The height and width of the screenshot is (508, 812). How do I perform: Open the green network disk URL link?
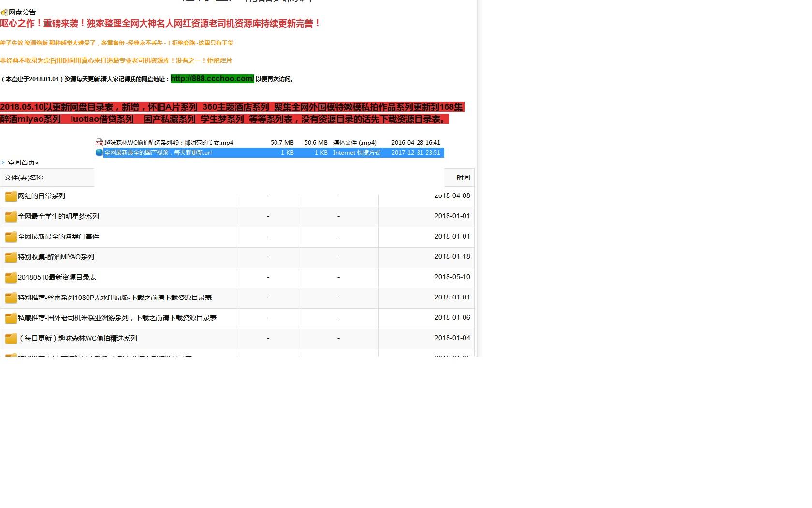point(212,79)
